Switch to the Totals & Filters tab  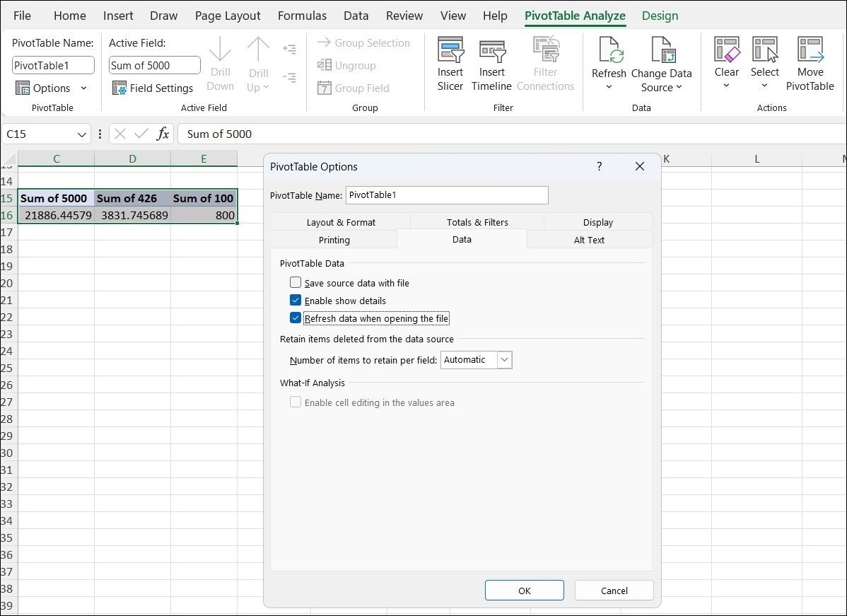tap(477, 221)
